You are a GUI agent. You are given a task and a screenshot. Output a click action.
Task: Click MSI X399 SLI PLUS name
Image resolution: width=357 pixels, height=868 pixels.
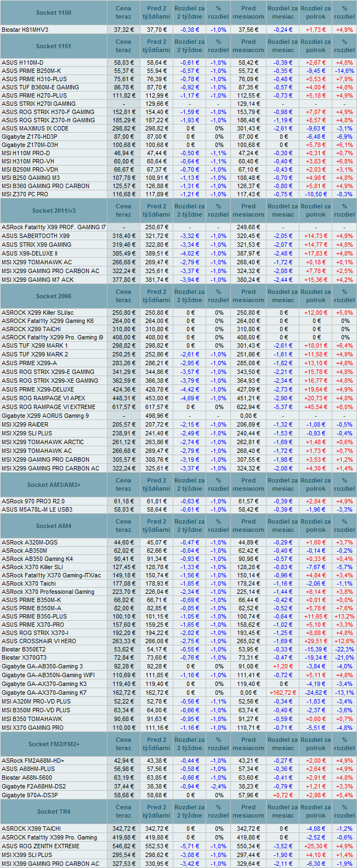[27, 855]
